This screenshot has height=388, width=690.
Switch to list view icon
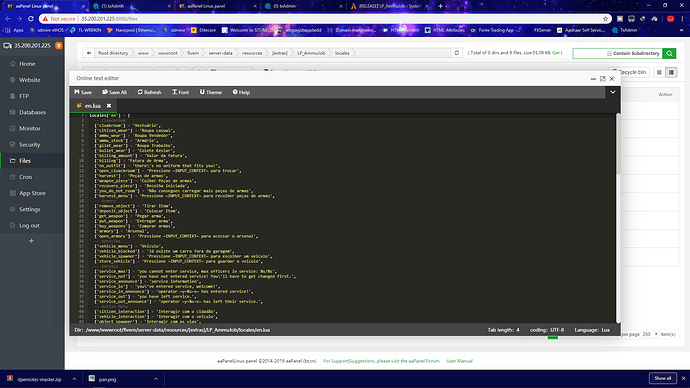click(671, 72)
